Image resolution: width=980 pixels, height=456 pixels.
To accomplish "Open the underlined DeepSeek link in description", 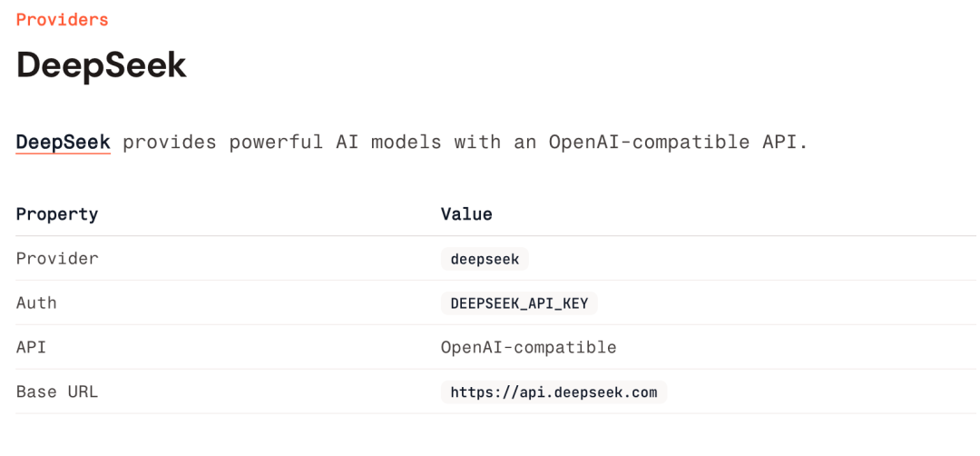I will [x=63, y=143].
